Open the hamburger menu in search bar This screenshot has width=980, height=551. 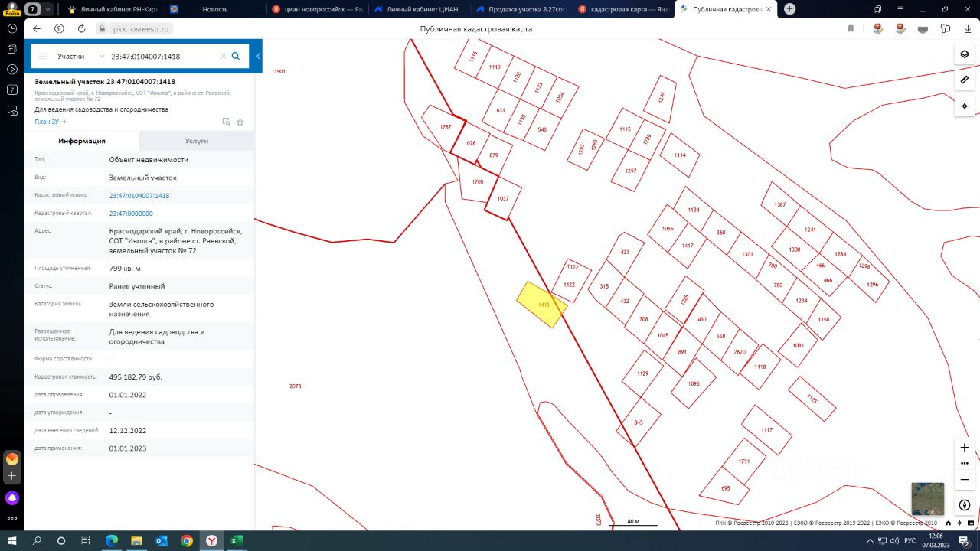[43, 57]
